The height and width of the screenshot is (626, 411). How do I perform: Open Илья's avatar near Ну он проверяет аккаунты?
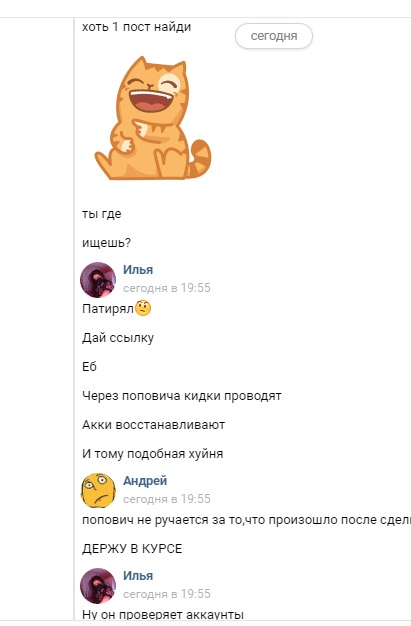[x=98, y=586]
